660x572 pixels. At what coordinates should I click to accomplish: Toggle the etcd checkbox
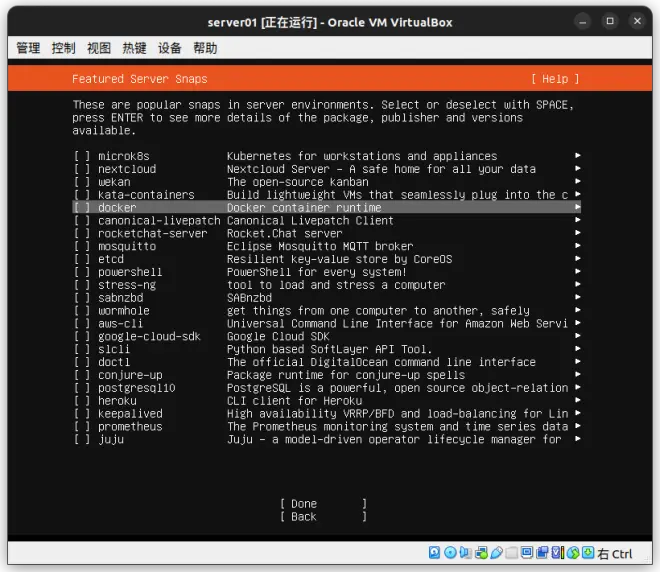(x=82, y=259)
